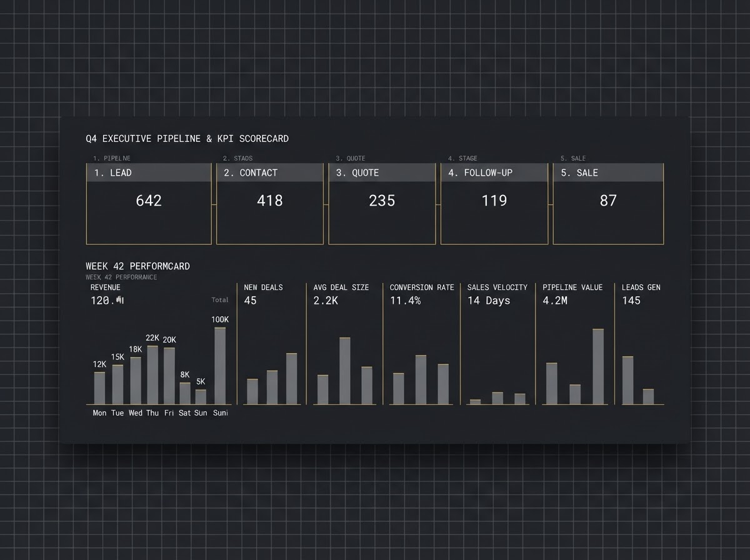Select the "2. CONTACT" card header
Viewport: 750px width, 560px height.
tap(270, 172)
